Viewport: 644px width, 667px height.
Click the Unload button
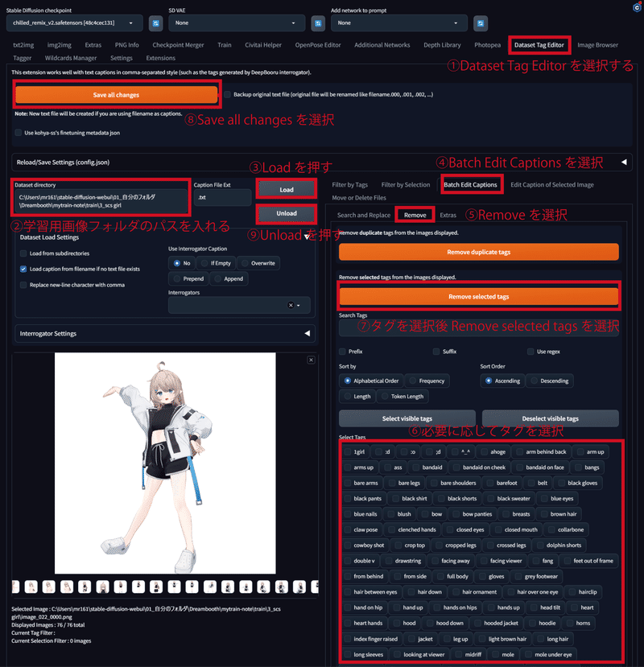pyautogui.click(x=287, y=213)
